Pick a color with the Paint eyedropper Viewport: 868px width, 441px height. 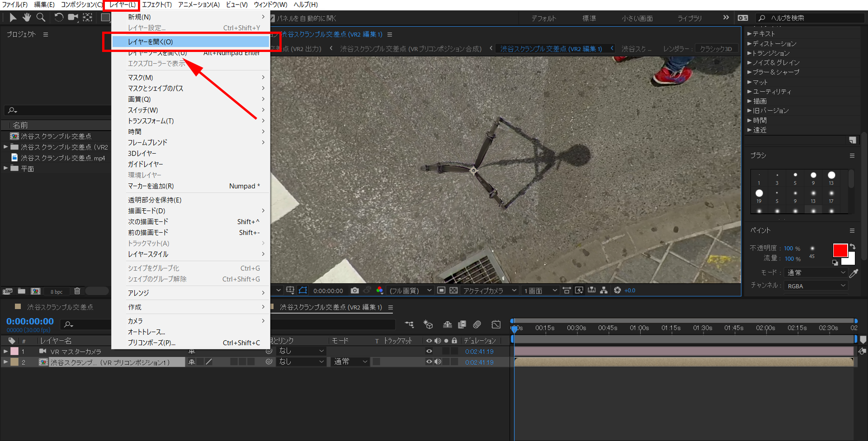point(854,273)
